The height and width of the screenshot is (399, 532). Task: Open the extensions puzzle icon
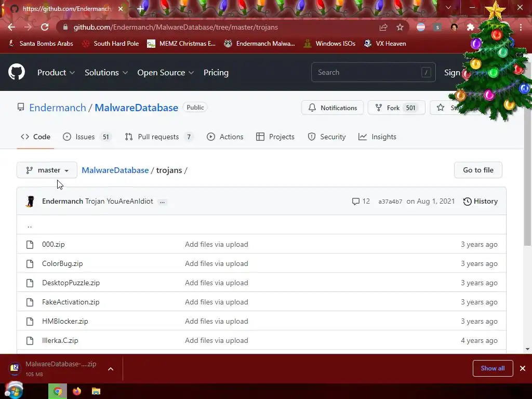pyautogui.click(x=471, y=27)
